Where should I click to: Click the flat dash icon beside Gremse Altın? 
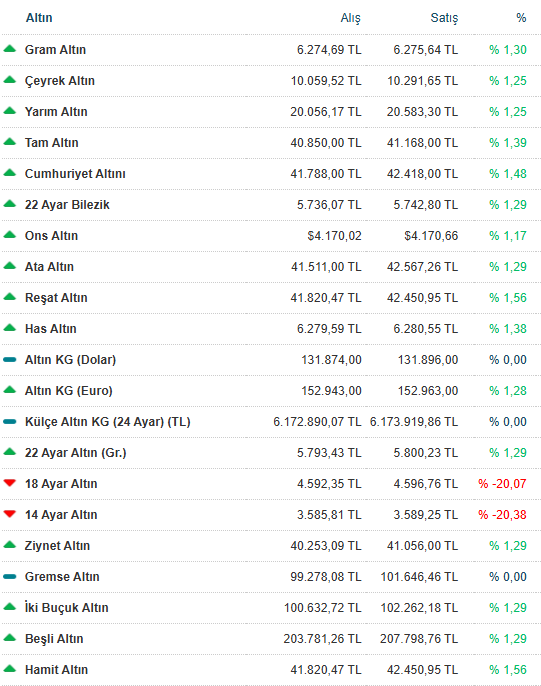9,577
